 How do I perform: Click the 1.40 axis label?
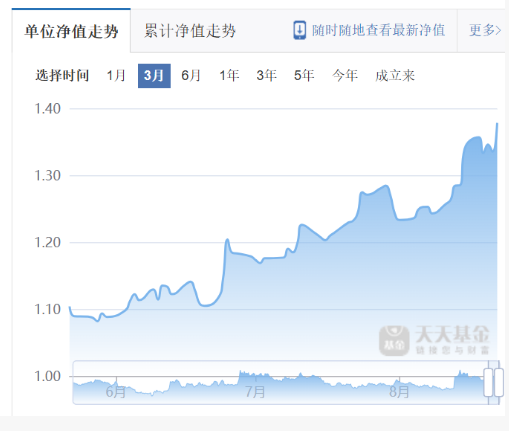48,109
